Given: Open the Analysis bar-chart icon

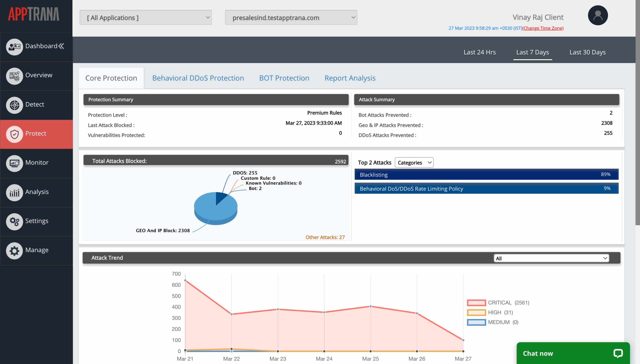Looking at the screenshot, I should [14, 192].
